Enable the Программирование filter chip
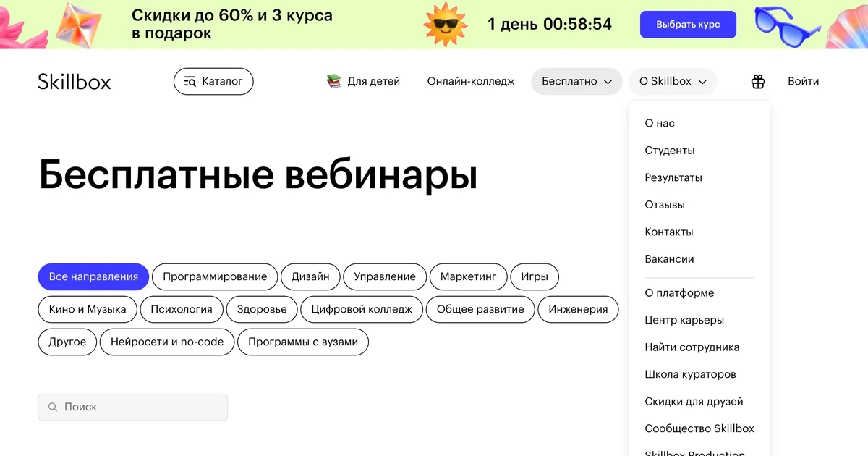Screen dimensions: 868x456 [x=215, y=276]
